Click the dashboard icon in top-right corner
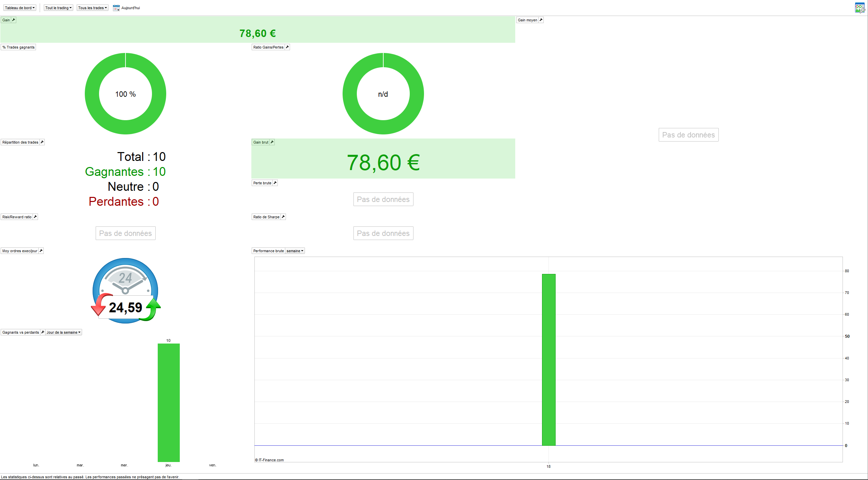The height and width of the screenshot is (480, 868). [x=860, y=7]
